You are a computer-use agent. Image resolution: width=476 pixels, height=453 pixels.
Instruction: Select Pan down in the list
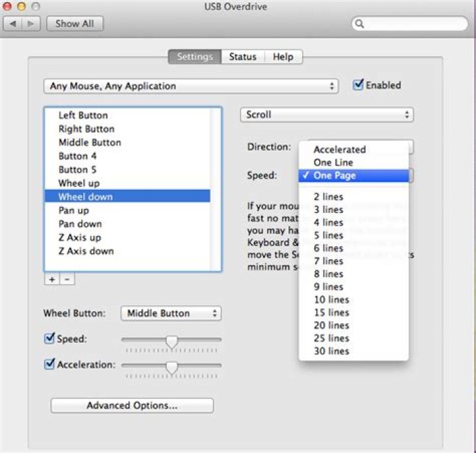pyautogui.click(x=128, y=224)
